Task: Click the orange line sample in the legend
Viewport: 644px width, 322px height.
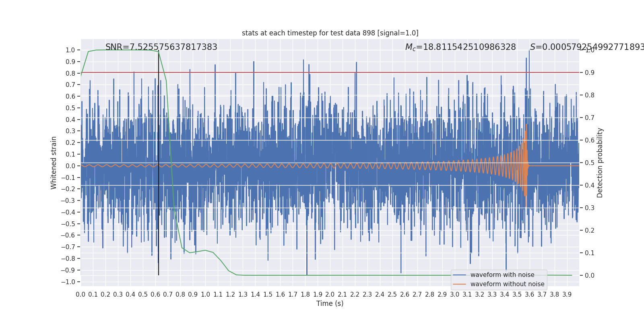Action: (459, 284)
